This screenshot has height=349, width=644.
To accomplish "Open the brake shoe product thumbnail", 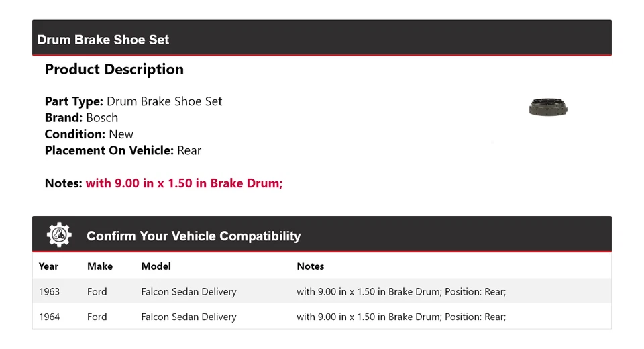I will (548, 107).
